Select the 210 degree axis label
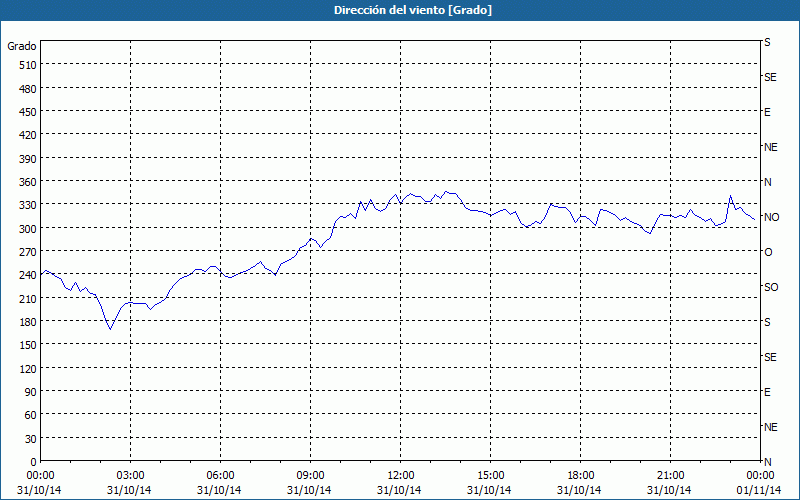Viewport: 800px width, 500px height. [28, 299]
